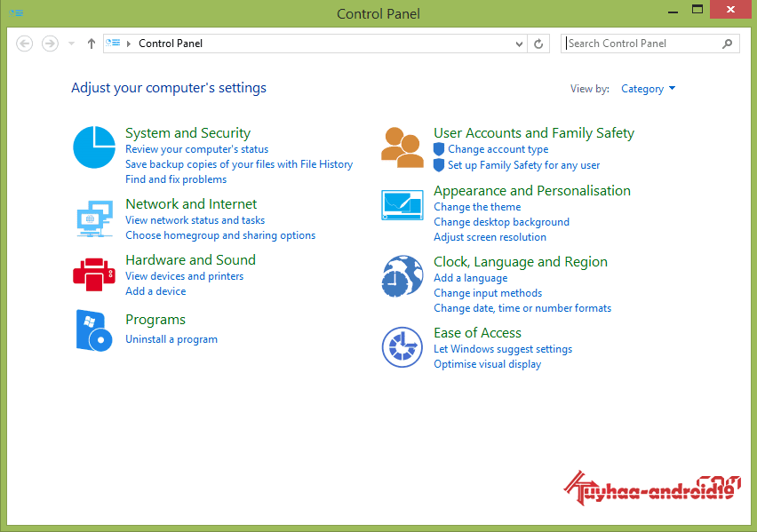Image resolution: width=757 pixels, height=532 pixels.
Task: Open the recent locations dropdown arrow
Action: click(71, 44)
